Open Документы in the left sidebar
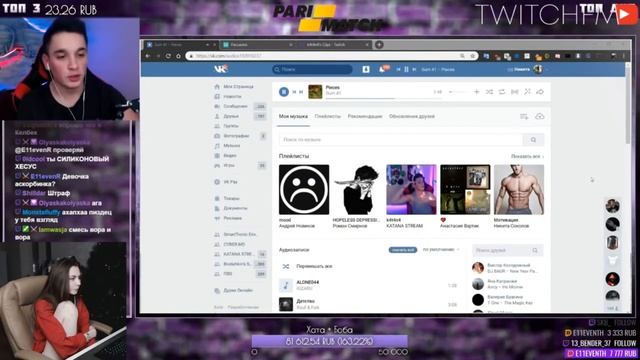Screen dimensions: 640x360 pos(236,208)
